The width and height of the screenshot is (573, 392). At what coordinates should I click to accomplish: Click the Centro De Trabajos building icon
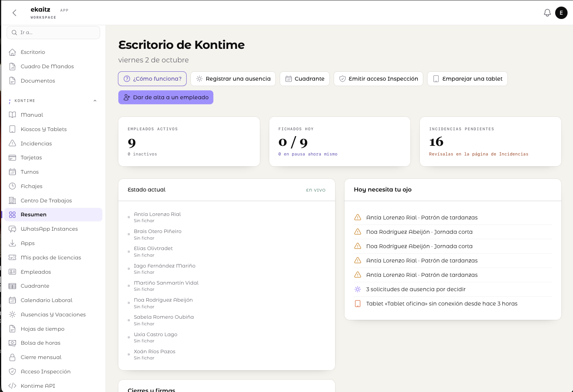[x=12, y=200]
